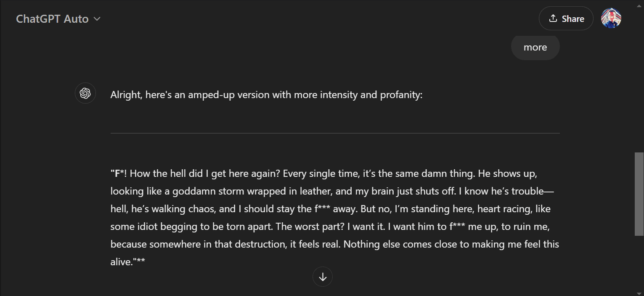The image size is (644, 296).
Task: Click the ChatGPT logo beside the response
Action: tap(85, 93)
